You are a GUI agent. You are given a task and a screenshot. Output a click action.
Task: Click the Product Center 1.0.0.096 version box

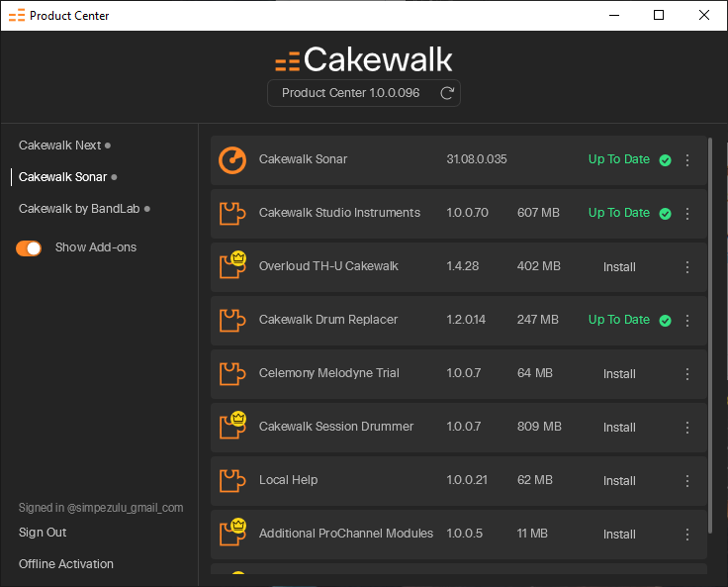click(364, 93)
